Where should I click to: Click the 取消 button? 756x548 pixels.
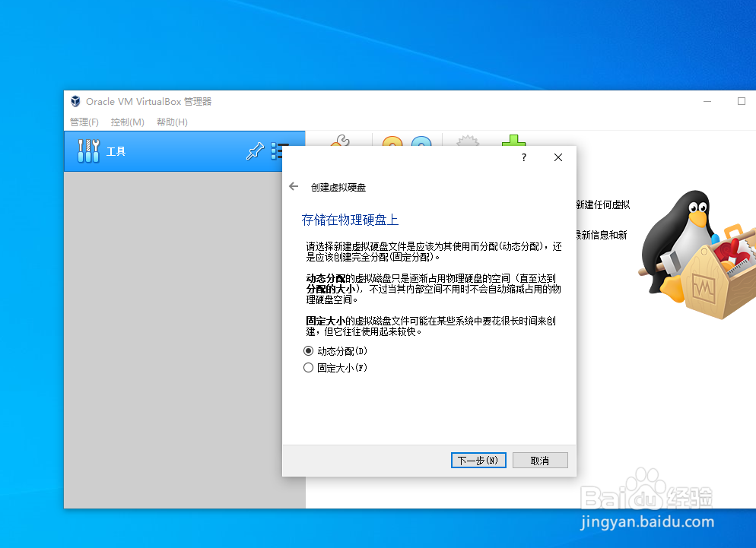(540, 461)
